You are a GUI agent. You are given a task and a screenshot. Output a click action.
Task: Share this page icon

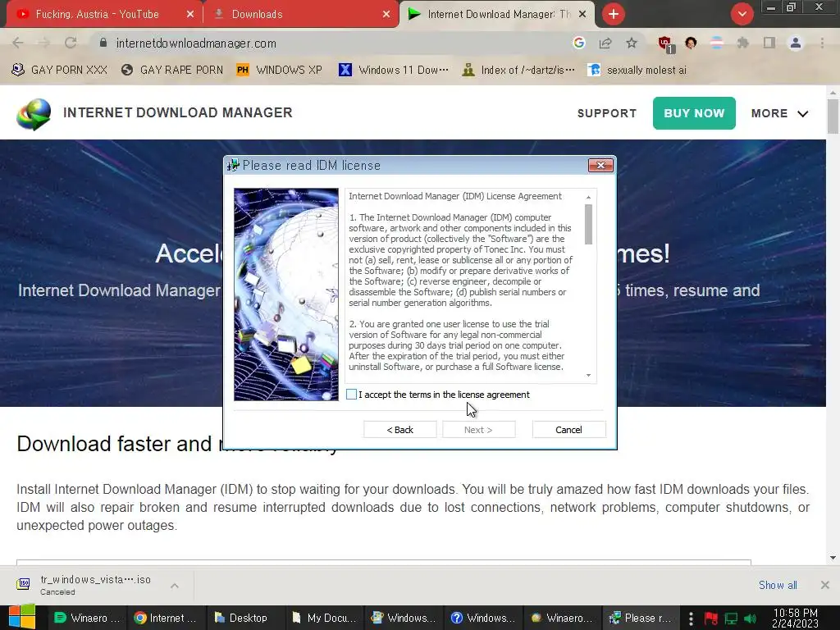(x=605, y=43)
